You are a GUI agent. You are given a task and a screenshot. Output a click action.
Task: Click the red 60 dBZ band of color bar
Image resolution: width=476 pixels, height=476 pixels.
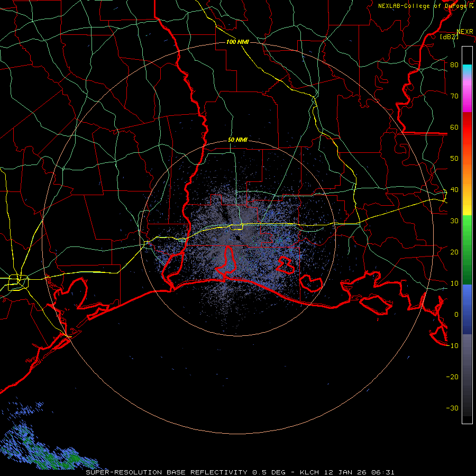[467, 127]
